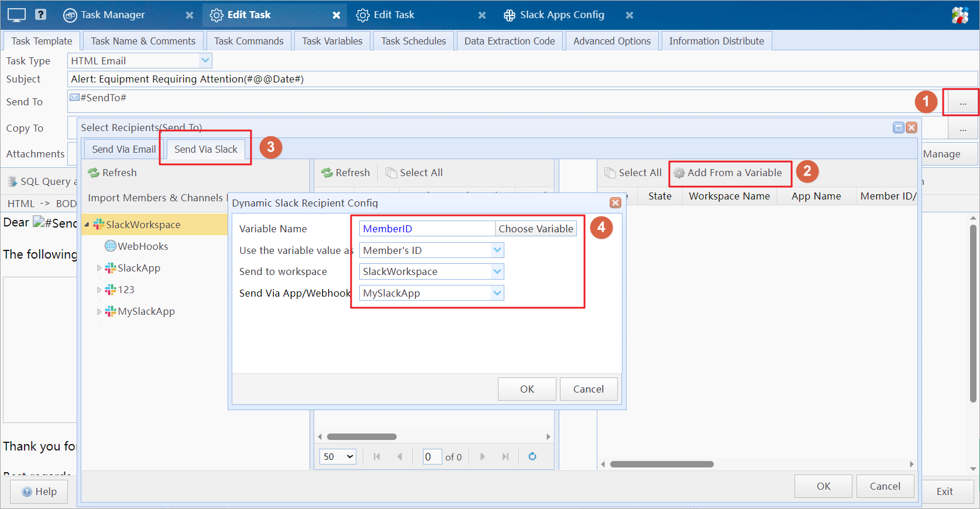Go to the last page
980x509 pixels.
506,456
